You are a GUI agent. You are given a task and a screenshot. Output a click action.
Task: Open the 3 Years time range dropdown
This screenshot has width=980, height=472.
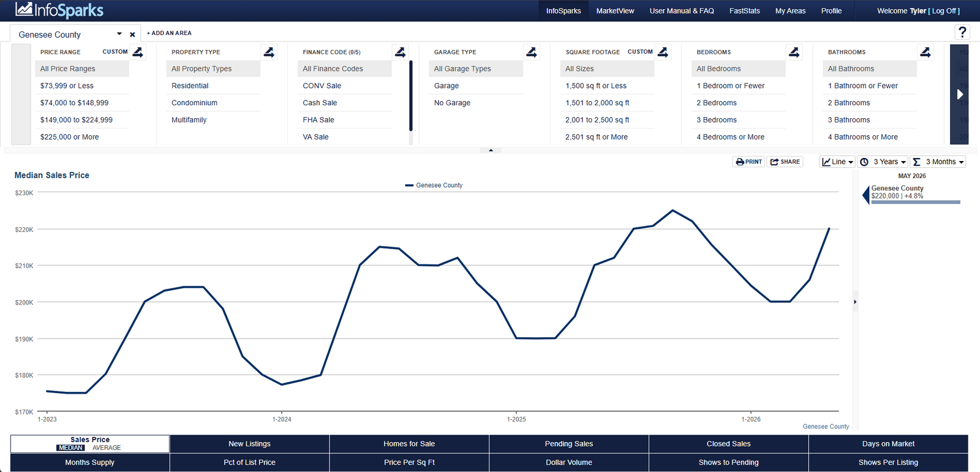[883, 162]
